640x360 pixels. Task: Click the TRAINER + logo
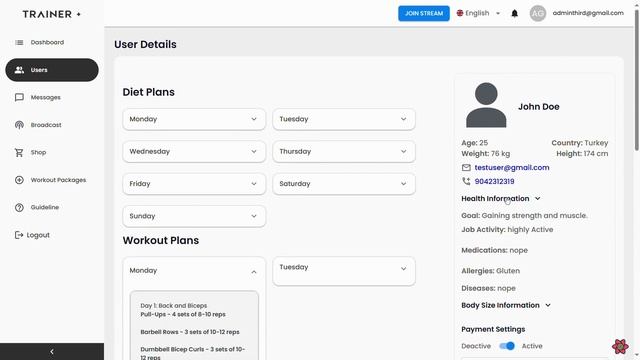click(x=52, y=14)
